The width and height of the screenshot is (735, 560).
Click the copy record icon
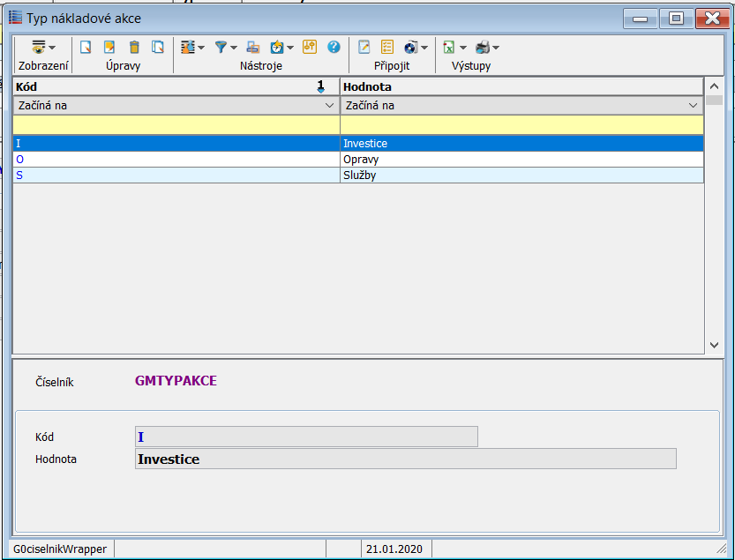pyautogui.click(x=158, y=48)
